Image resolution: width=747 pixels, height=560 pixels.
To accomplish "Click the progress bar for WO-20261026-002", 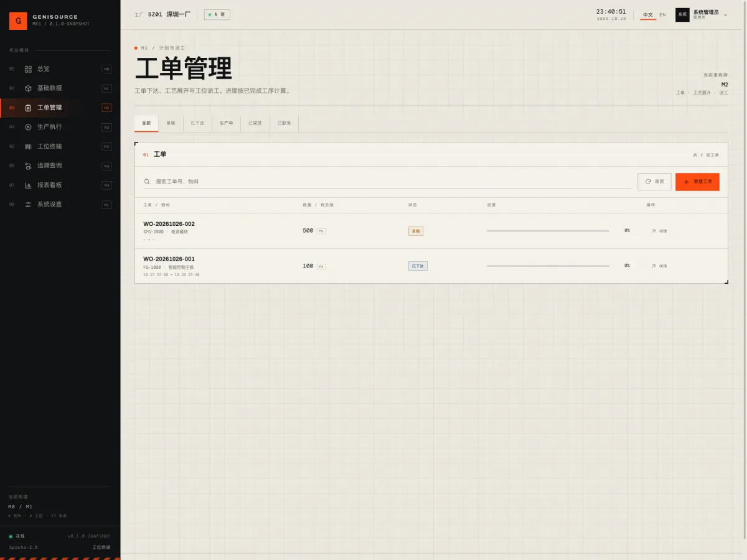I will pyautogui.click(x=548, y=231).
